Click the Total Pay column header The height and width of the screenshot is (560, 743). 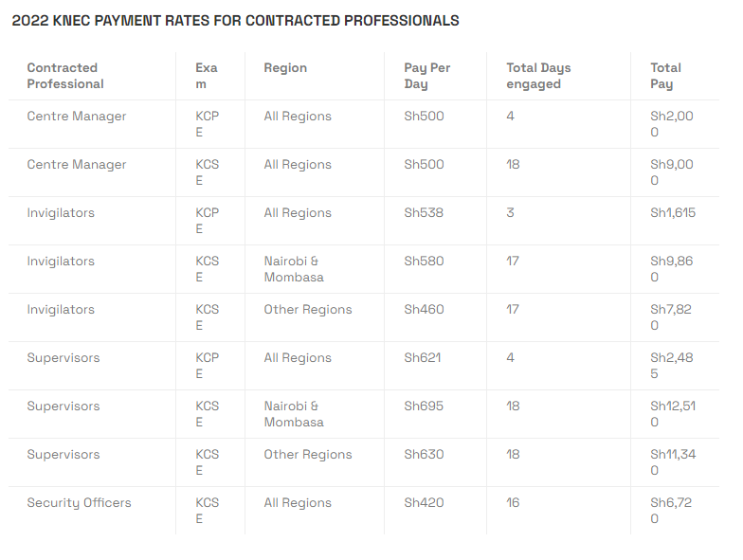665,76
